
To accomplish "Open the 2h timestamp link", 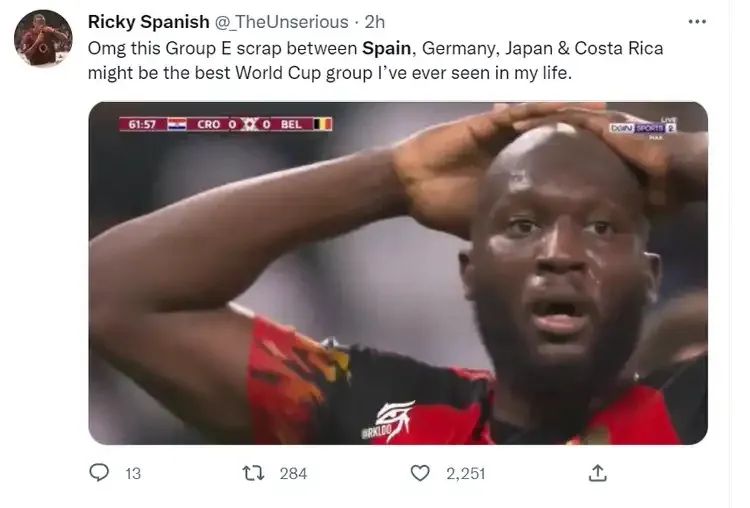I will (x=375, y=22).
